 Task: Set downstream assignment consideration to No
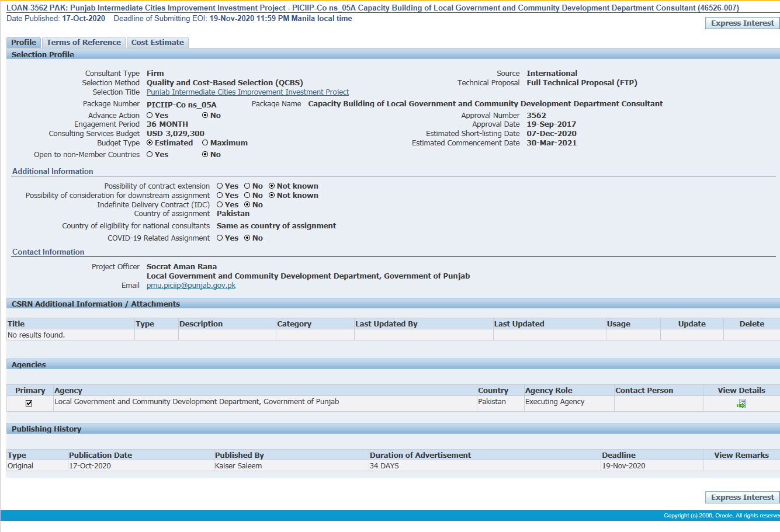(x=247, y=196)
